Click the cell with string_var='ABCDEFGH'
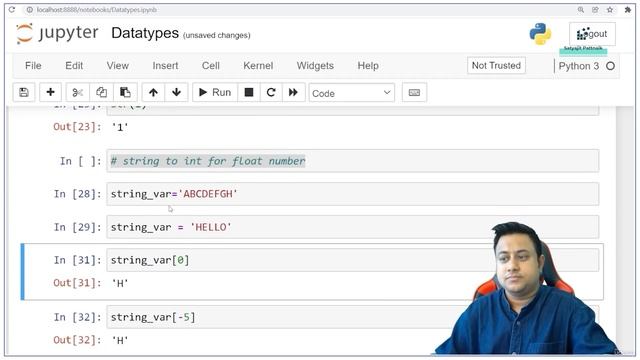This screenshot has width=640, height=360. pos(353,194)
